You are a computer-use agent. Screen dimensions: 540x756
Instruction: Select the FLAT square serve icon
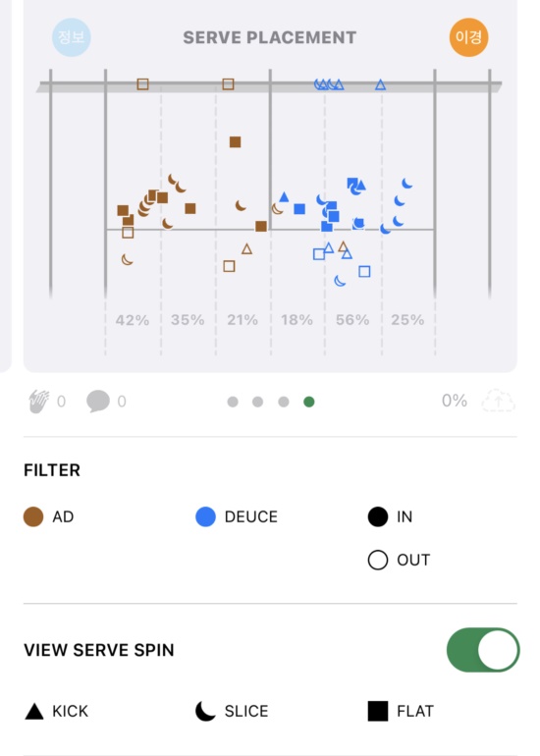[378, 711]
